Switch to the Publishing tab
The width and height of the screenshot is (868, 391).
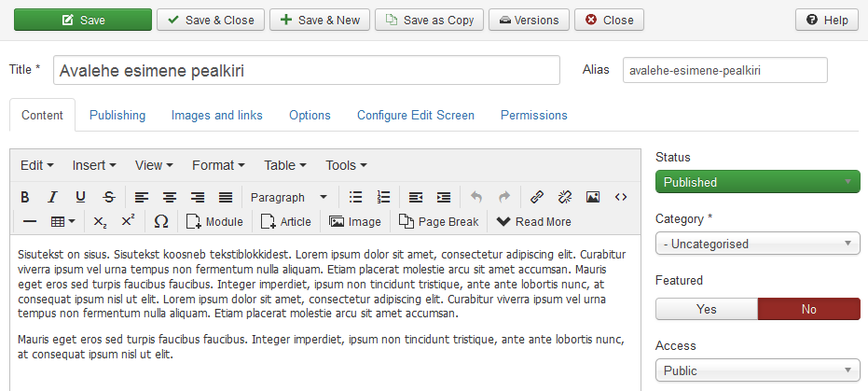coord(117,115)
